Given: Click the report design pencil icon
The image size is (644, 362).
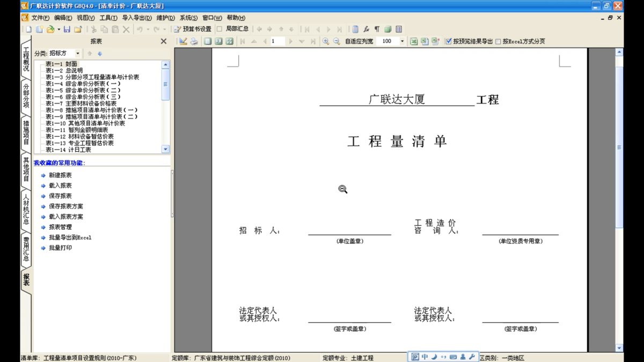Looking at the screenshot, I should [x=183, y=41].
